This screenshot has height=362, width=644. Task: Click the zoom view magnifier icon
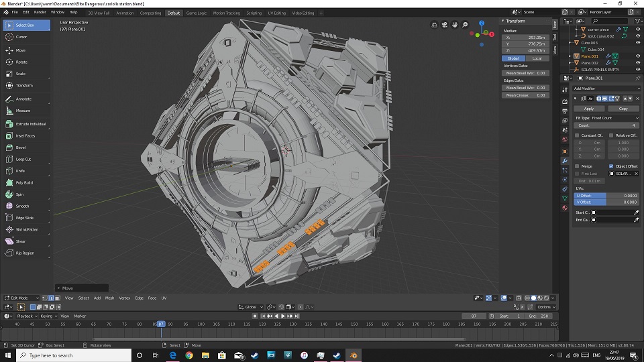pos(465,25)
